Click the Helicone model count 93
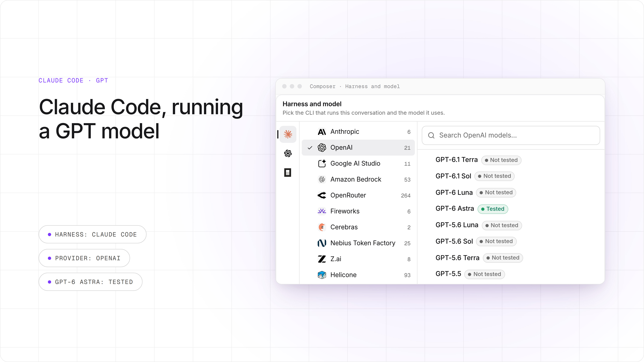Screen dimensions: 644x362 407,275
